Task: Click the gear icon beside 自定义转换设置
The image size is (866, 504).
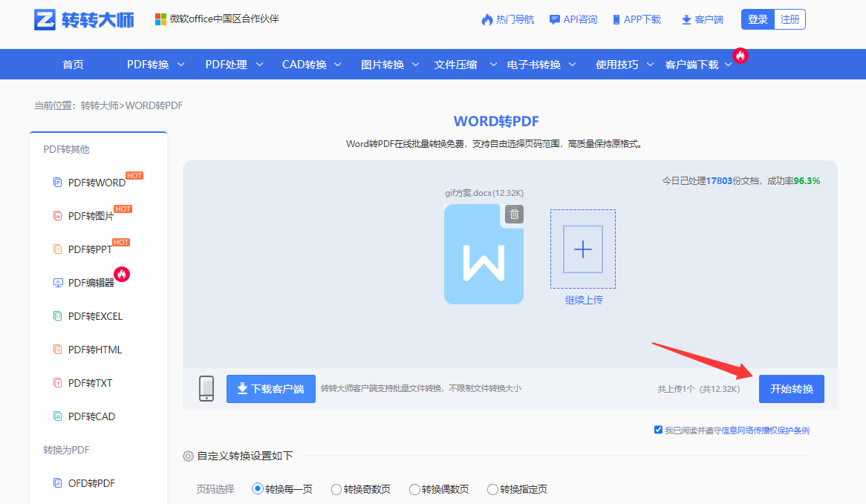Action: (x=189, y=456)
